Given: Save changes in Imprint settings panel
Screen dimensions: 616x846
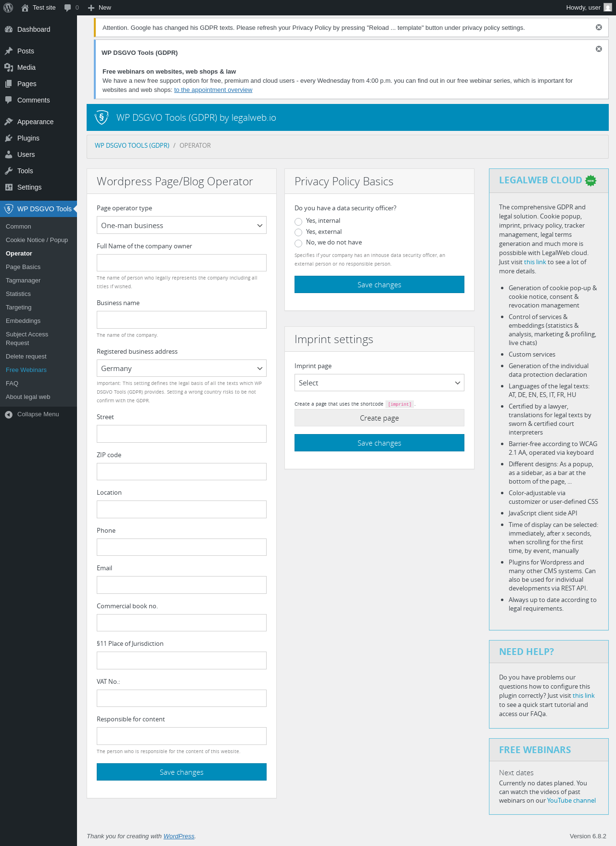Looking at the screenshot, I should click(379, 443).
